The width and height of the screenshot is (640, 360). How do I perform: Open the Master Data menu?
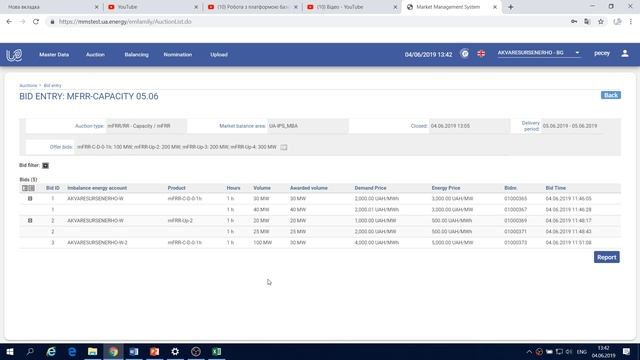click(54, 55)
